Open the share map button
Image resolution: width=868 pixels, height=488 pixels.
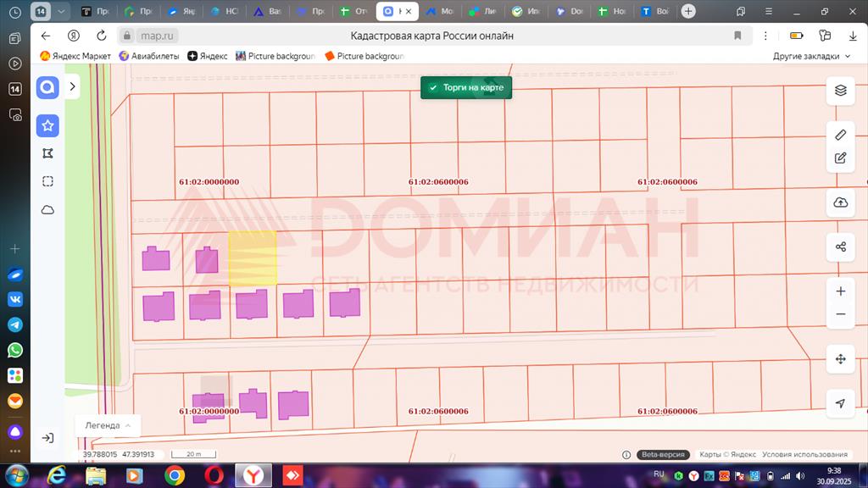(x=840, y=247)
